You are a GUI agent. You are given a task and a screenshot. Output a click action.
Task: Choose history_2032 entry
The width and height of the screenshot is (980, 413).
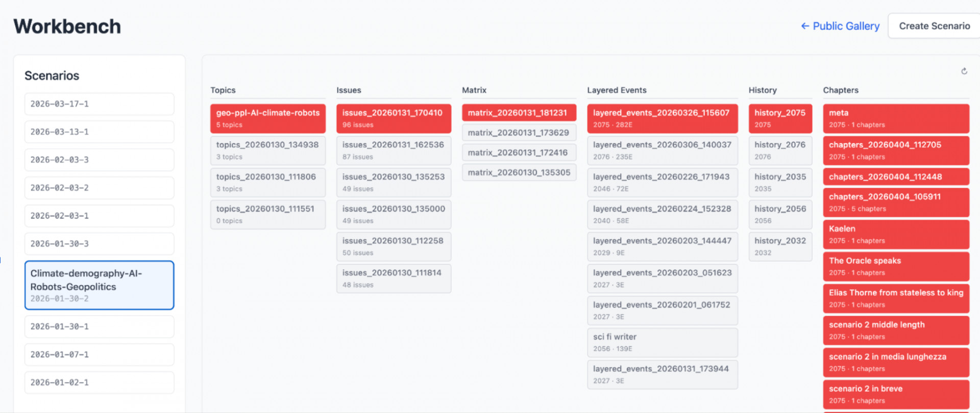[780, 246]
